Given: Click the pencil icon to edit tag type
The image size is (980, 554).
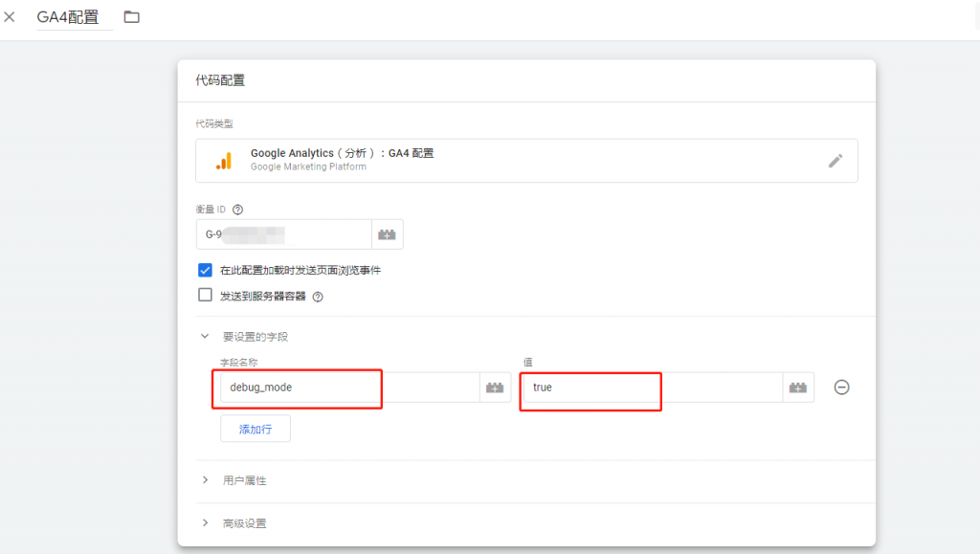Looking at the screenshot, I should tap(835, 161).
